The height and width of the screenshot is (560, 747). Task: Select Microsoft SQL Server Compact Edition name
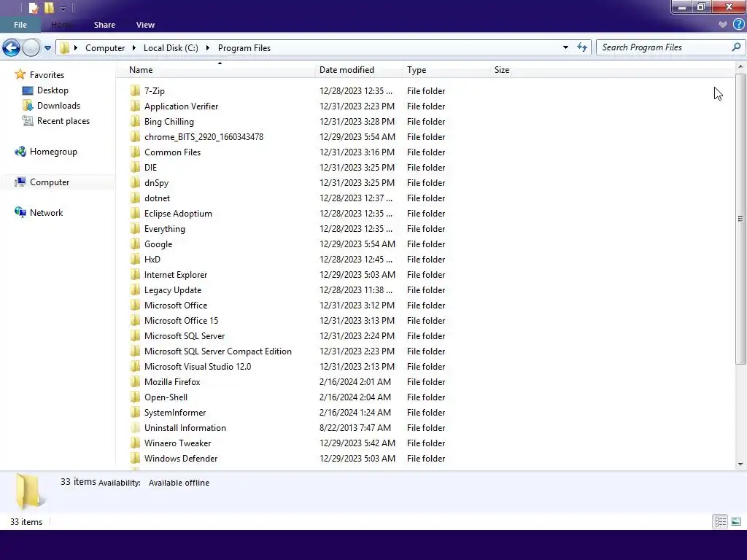pyautogui.click(x=217, y=351)
